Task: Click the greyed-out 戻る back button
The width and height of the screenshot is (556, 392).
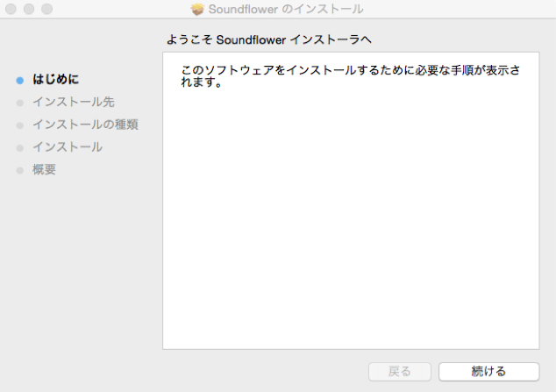Action: 400,372
